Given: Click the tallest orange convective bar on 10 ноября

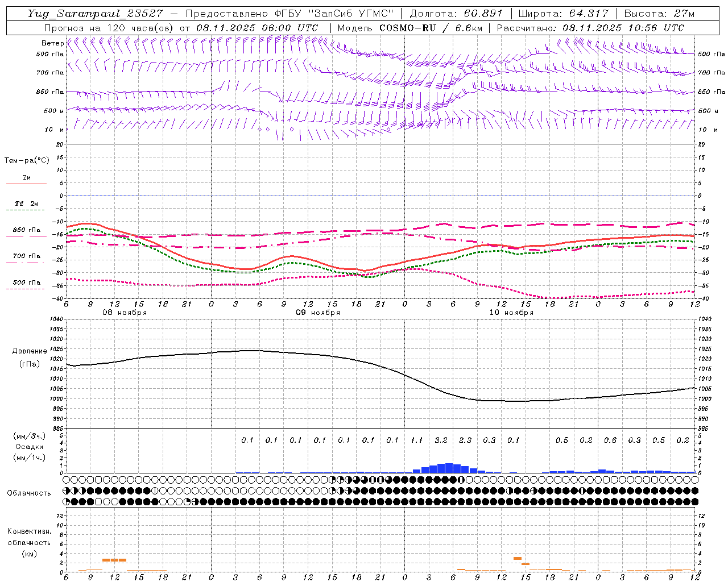Looking at the screenshot, I should (518, 558).
